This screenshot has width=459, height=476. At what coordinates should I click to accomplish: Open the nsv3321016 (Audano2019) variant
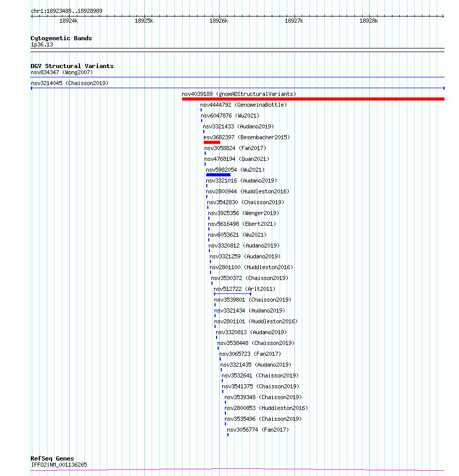(x=241, y=180)
